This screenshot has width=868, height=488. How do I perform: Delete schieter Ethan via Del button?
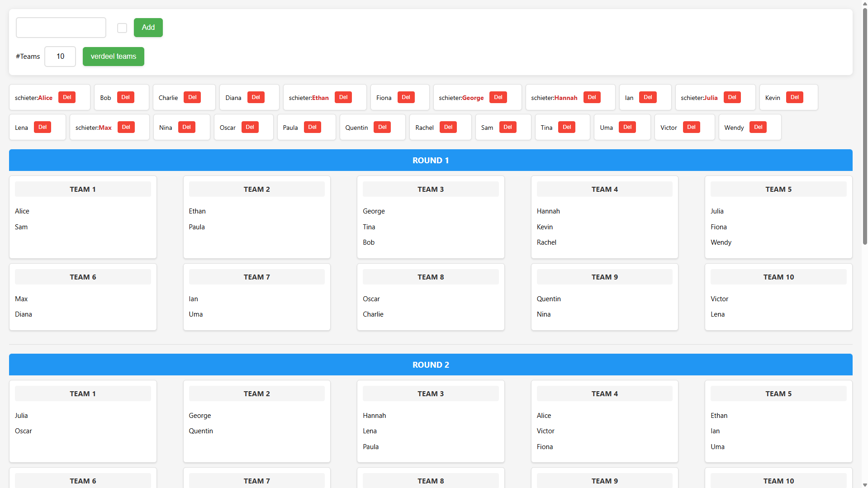(343, 97)
